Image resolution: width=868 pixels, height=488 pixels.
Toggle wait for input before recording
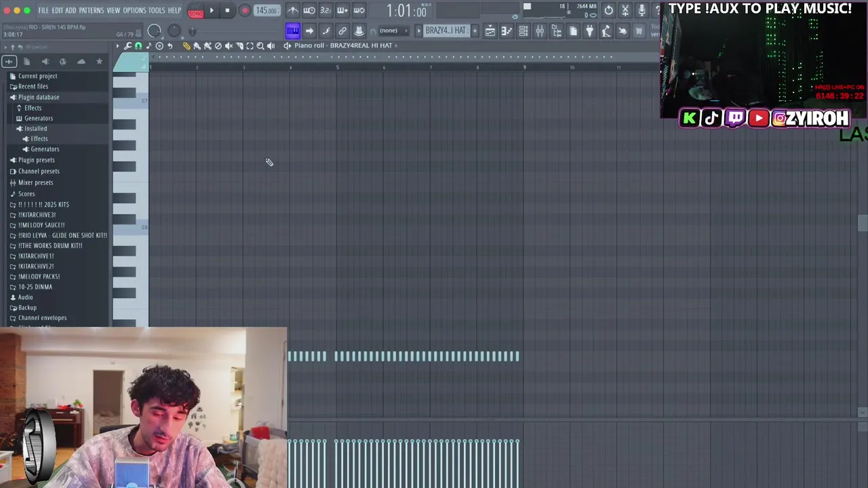click(309, 10)
